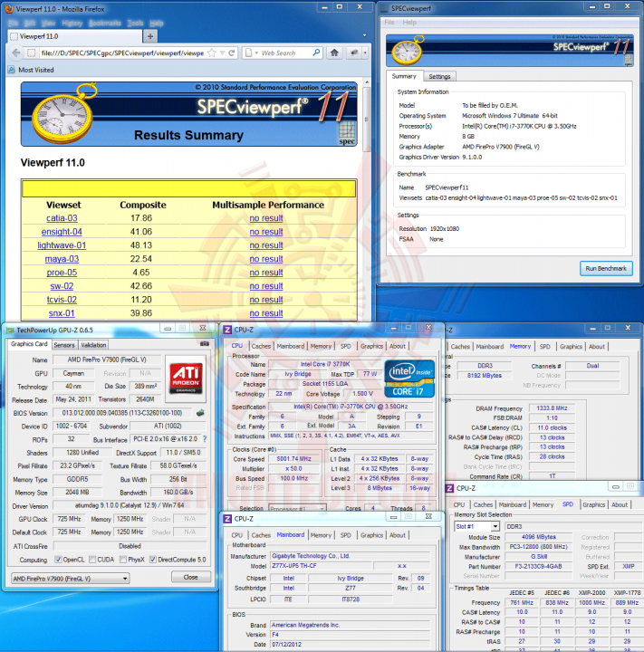This screenshot has width=644, height=652.
Task: Open a new Firefox tab
Action: click(x=150, y=36)
